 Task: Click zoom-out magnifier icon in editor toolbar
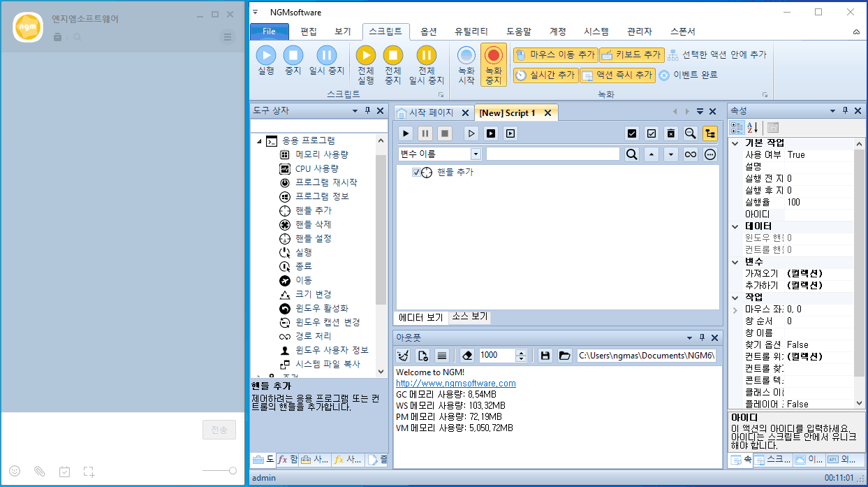pos(690,133)
